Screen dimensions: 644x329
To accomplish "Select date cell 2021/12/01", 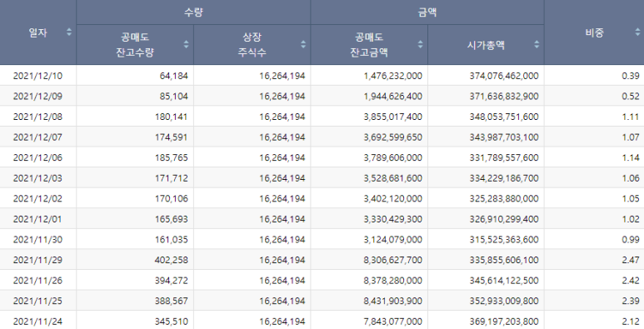I will point(37,219).
